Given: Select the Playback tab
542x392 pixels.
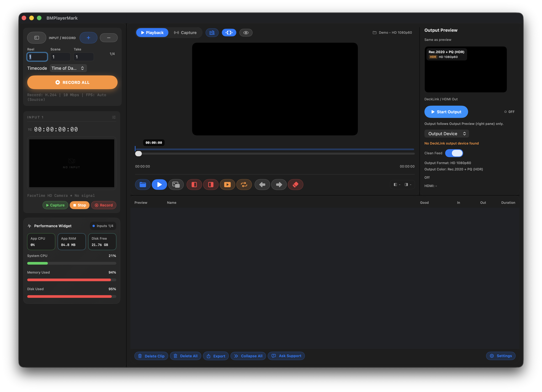Looking at the screenshot, I should point(152,33).
